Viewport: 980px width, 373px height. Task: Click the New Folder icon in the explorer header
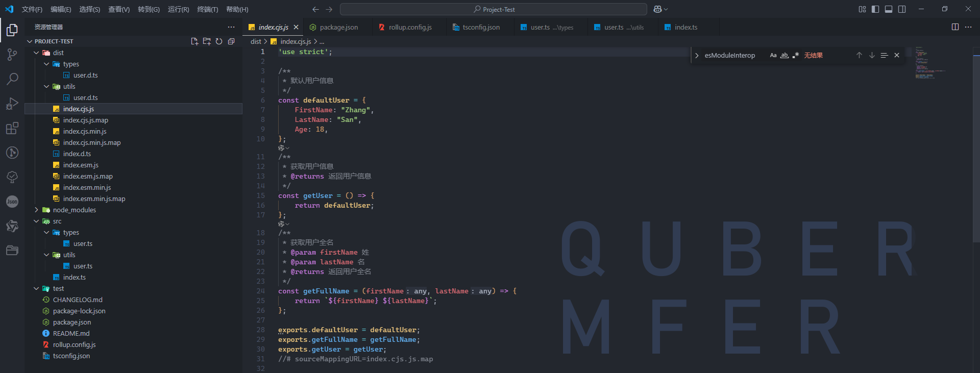[207, 41]
